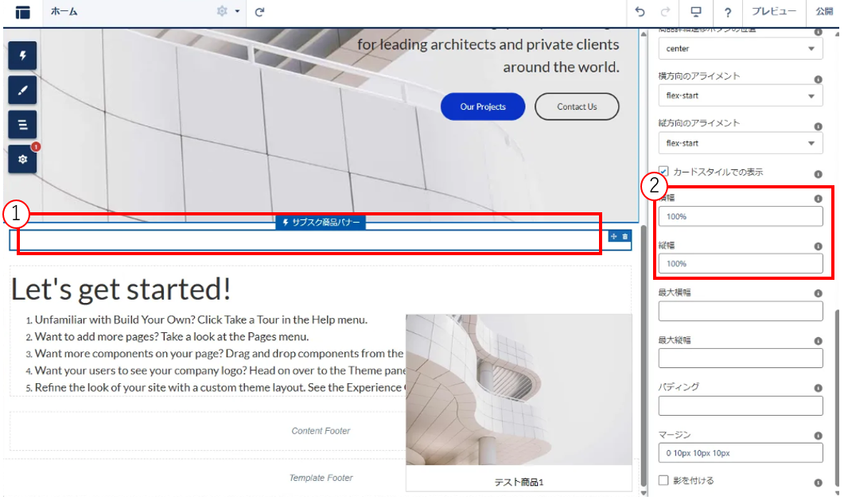Click the マージン input field

point(740,453)
